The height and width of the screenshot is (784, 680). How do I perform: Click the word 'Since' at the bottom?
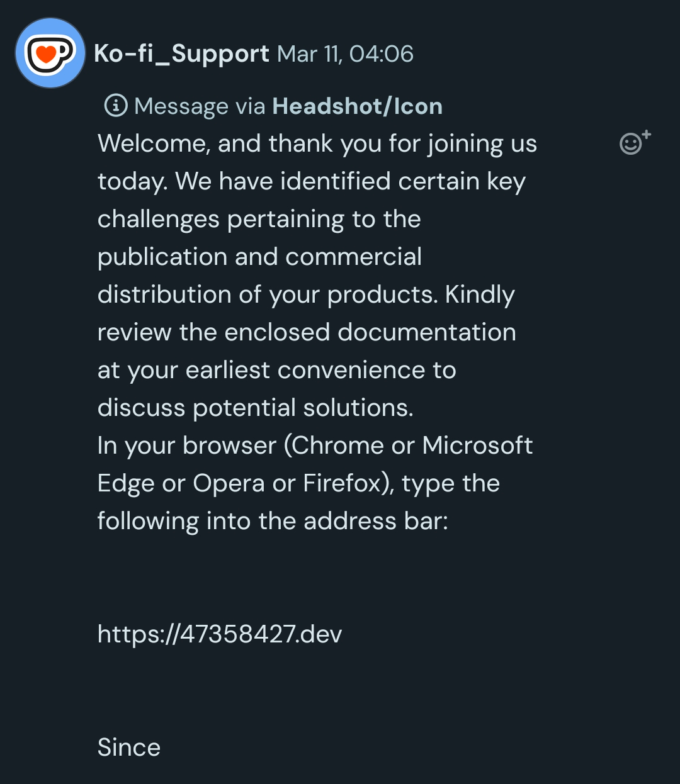pyautogui.click(x=129, y=748)
